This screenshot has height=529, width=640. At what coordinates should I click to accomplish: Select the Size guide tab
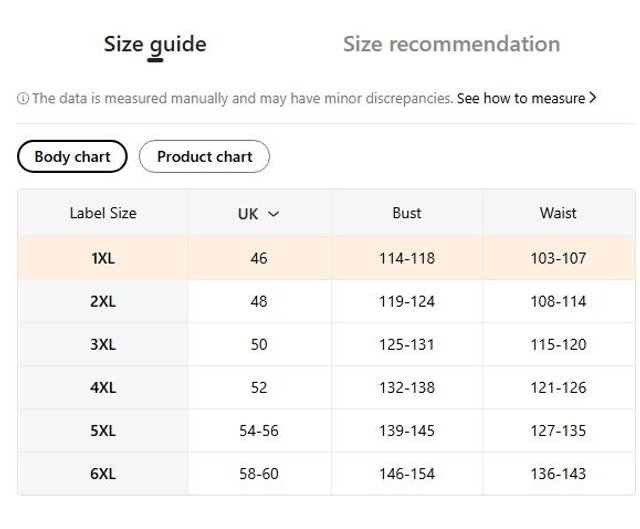point(155,44)
